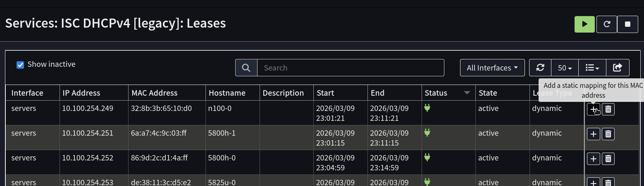Stop the DHCPv4 service
The width and height of the screenshot is (644, 186).
click(627, 24)
